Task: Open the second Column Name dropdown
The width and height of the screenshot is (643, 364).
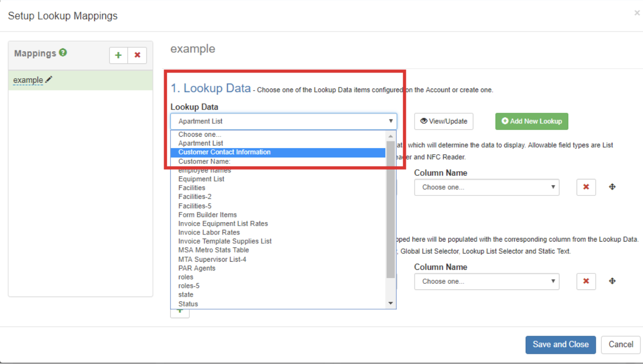Action: pyautogui.click(x=486, y=281)
